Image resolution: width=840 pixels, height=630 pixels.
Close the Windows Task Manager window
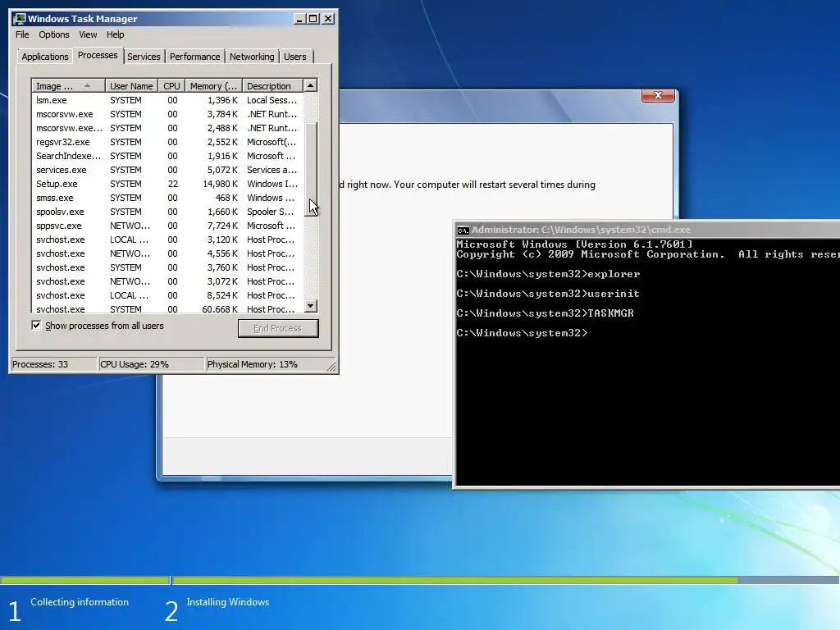[x=328, y=19]
